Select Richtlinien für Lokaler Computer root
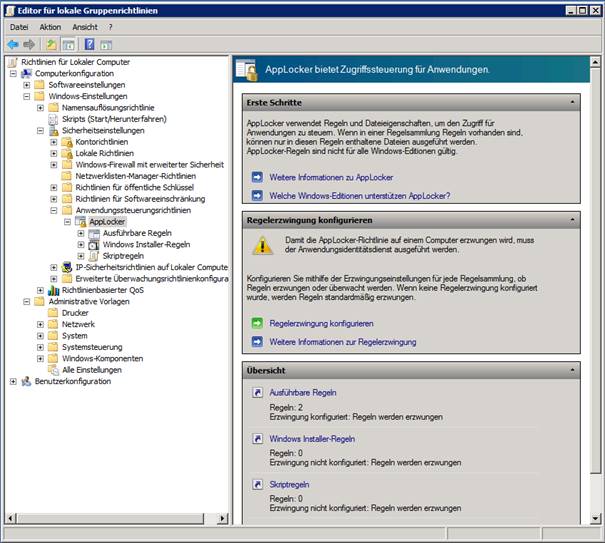This screenshot has height=543, width=605. coord(75,62)
